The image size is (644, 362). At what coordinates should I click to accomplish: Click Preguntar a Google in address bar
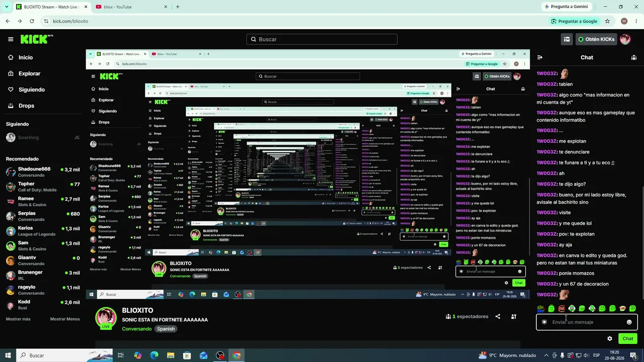(574, 21)
